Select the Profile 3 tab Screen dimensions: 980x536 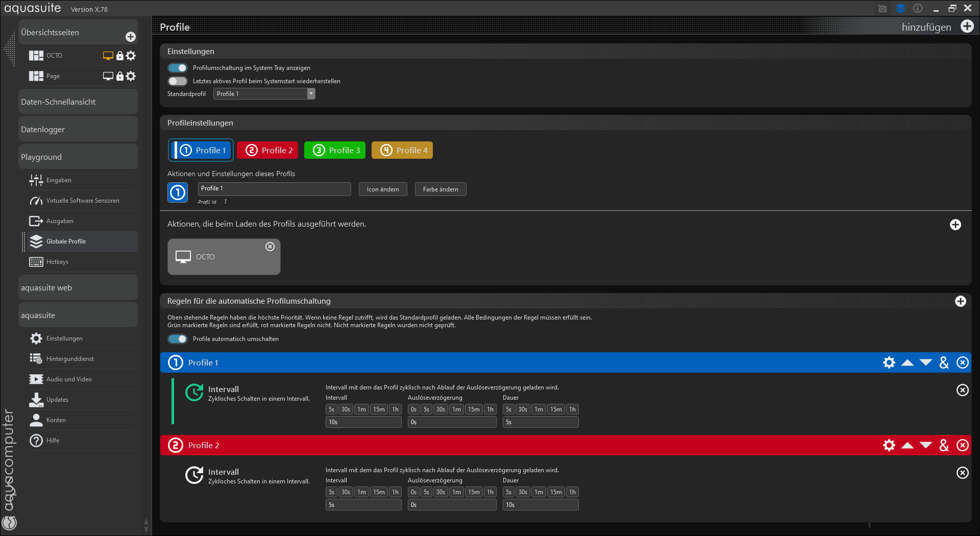click(335, 150)
